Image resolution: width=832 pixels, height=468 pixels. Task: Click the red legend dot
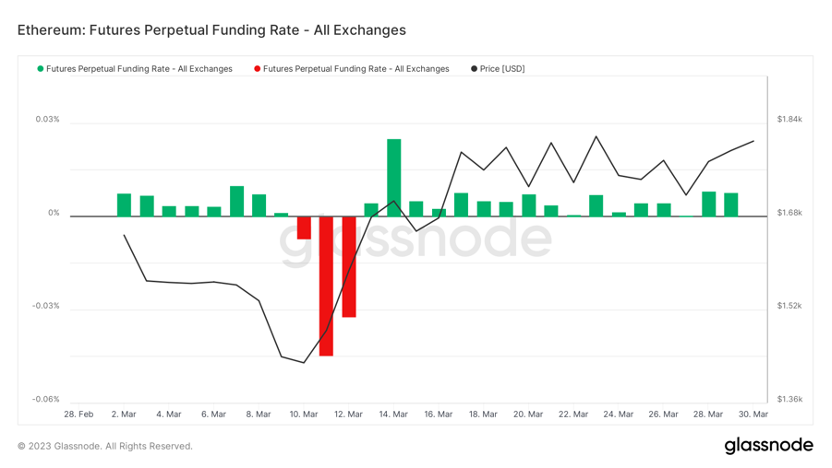[x=257, y=69]
